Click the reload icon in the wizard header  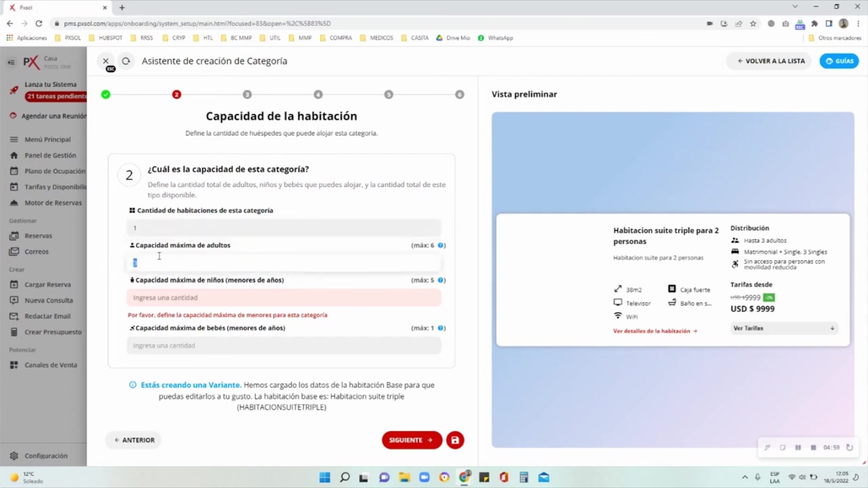click(x=125, y=60)
